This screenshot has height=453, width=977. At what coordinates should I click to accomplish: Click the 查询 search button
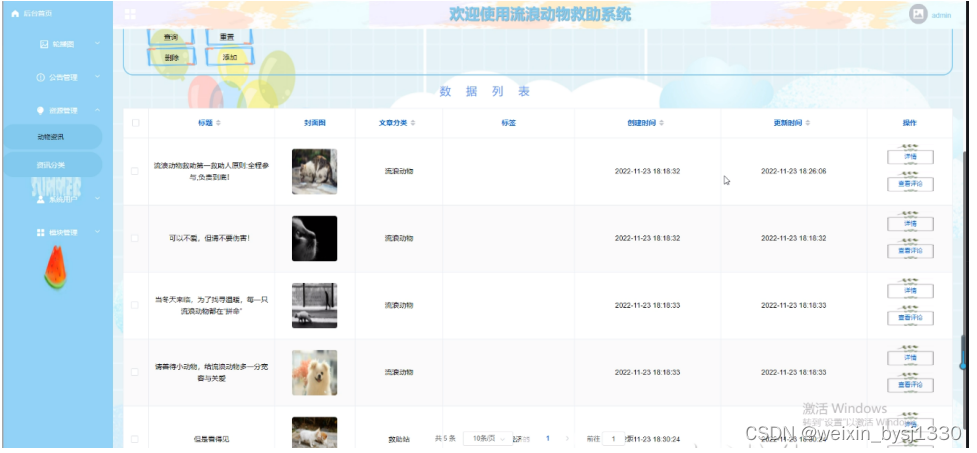[x=171, y=37]
